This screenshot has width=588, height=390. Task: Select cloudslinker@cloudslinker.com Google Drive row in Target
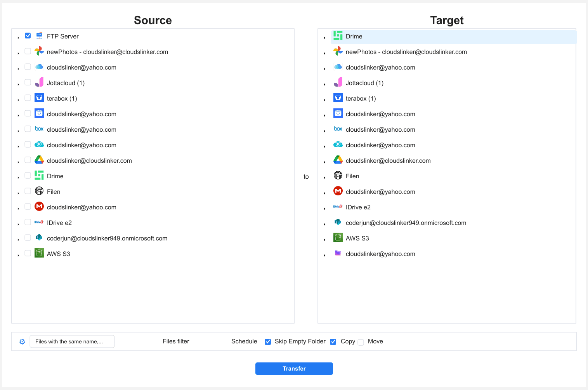tap(454, 161)
